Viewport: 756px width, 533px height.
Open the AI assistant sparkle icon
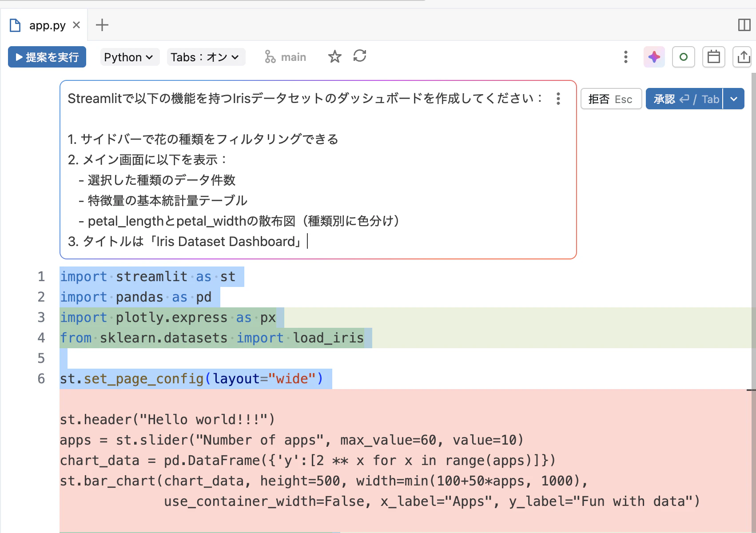[x=653, y=57]
